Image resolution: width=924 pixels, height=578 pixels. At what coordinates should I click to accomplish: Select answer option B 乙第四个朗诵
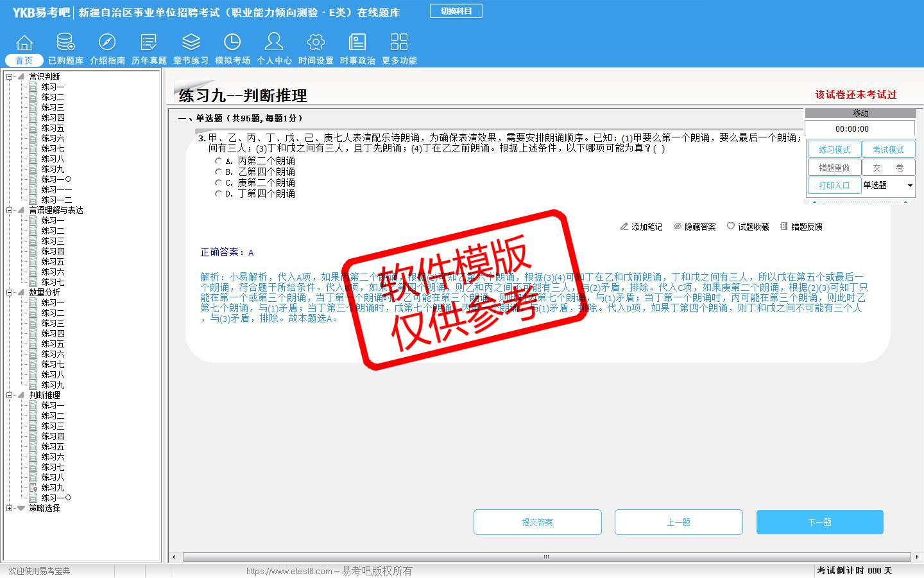219,172
